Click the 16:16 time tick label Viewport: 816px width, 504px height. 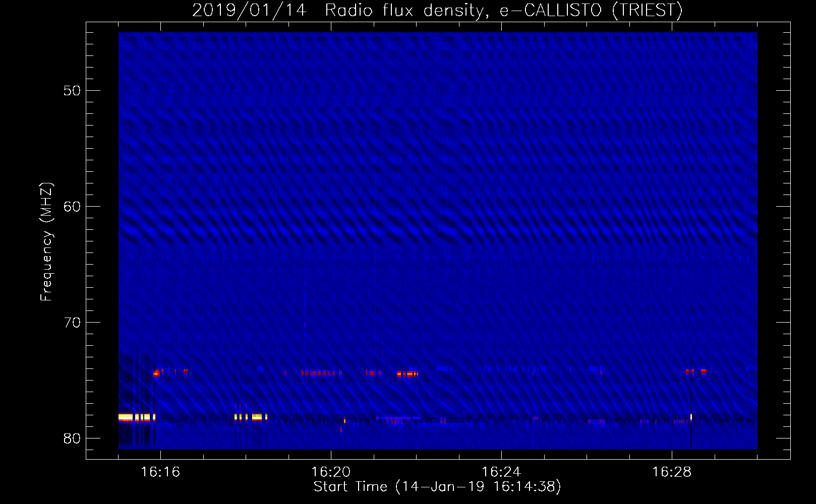click(x=160, y=472)
